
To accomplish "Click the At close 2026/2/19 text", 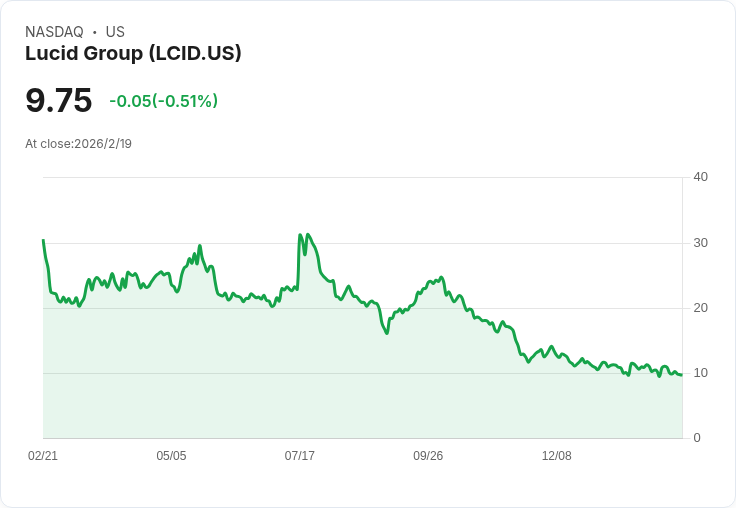I will (78, 144).
